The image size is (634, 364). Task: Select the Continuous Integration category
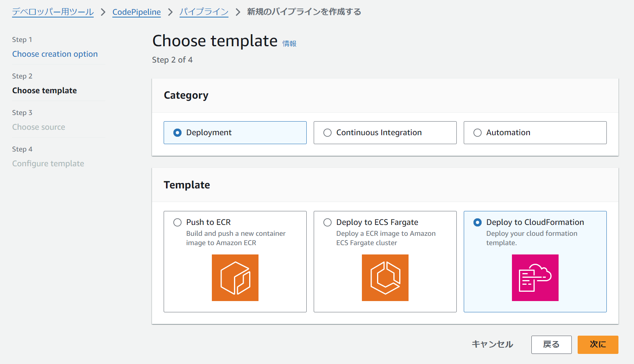tap(328, 133)
